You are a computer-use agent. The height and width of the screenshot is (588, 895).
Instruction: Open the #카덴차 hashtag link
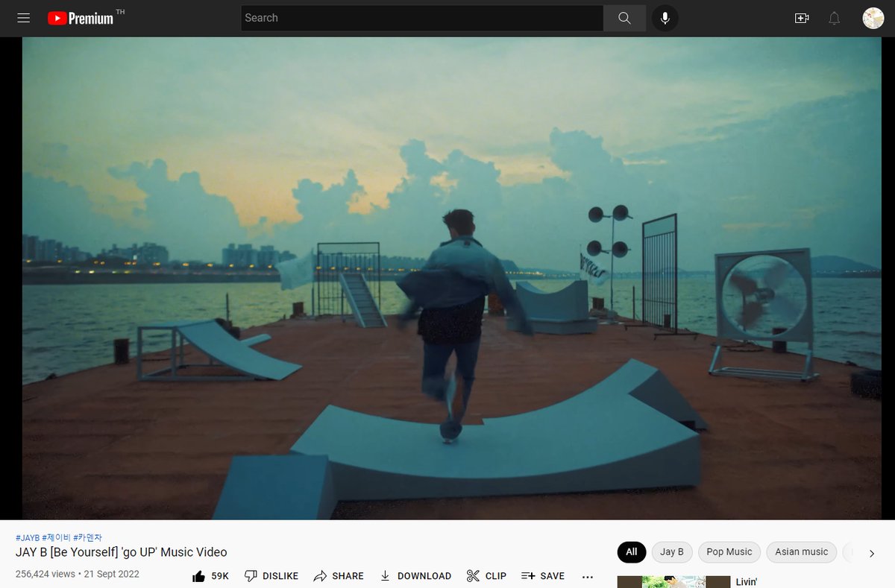point(87,537)
